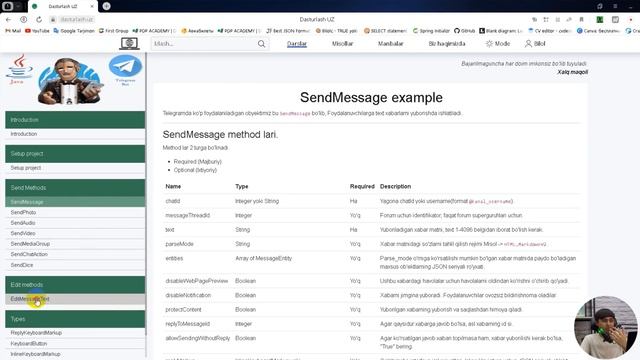
Task: Select EditMessageText in the sidebar
Action: tap(75, 299)
